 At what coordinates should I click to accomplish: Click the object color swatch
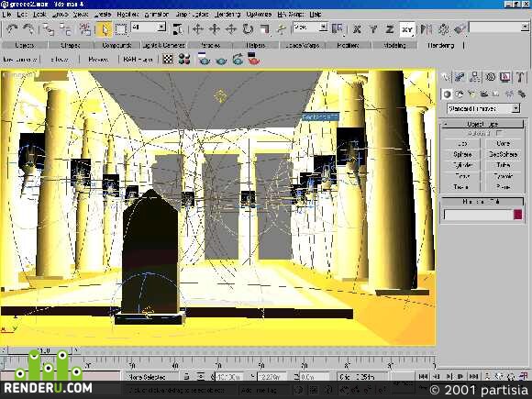[x=517, y=215]
